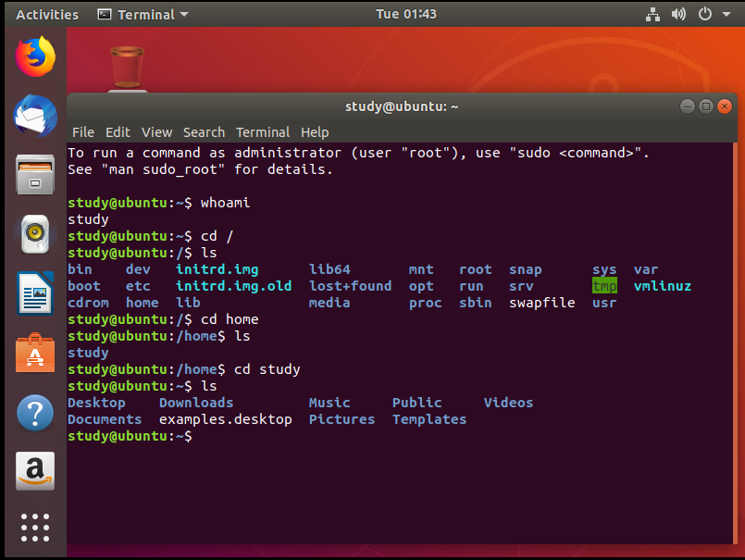Open the Help menu in terminal

pos(315,132)
